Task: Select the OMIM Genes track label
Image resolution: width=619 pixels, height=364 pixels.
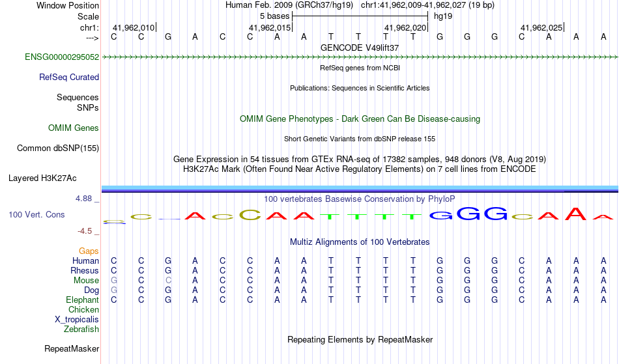Action: 74,128
